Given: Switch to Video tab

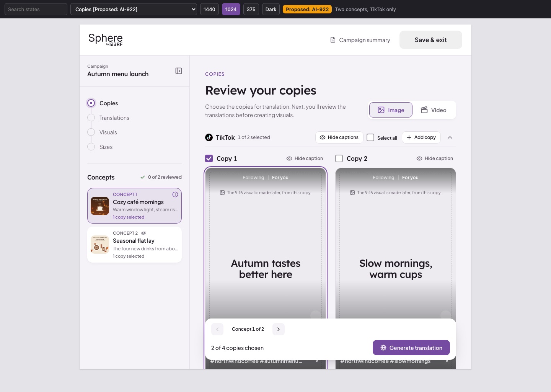Looking at the screenshot, I should pos(434,110).
